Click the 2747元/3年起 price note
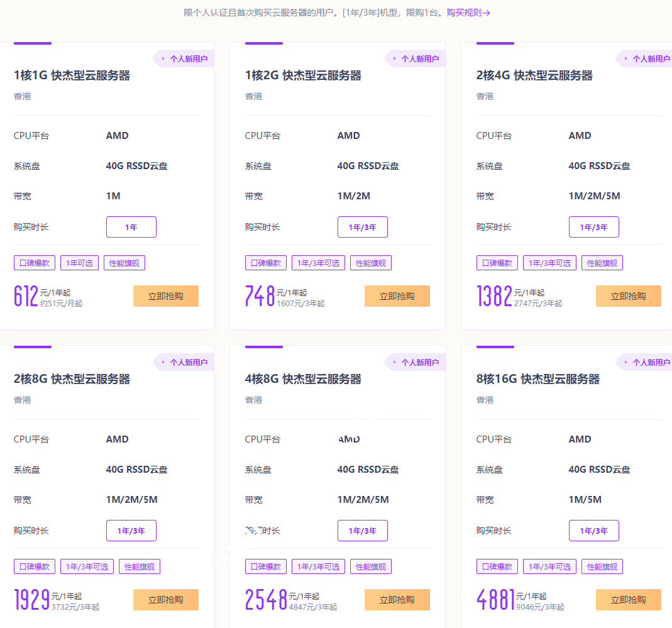The image size is (672, 628). point(538,304)
